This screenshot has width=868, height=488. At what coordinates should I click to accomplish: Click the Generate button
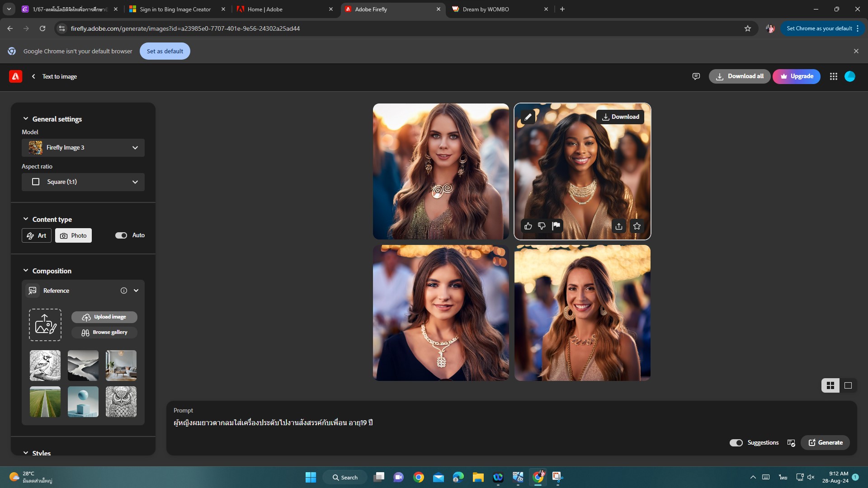click(825, 443)
